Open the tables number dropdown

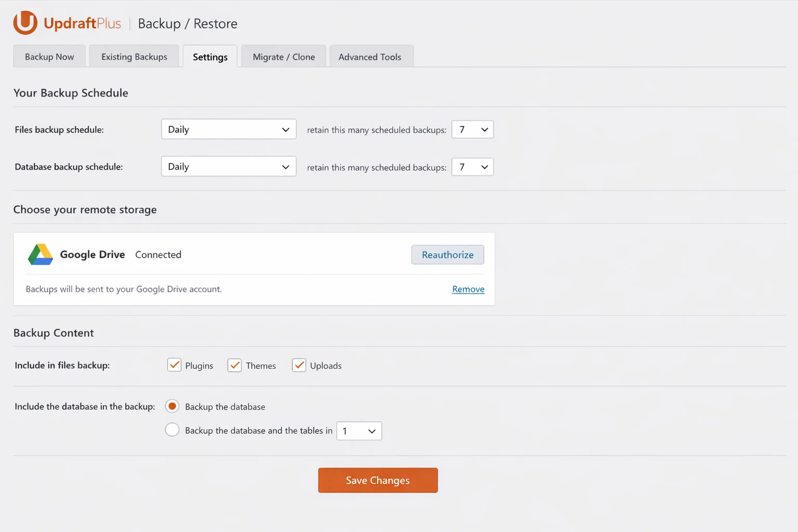(x=359, y=431)
